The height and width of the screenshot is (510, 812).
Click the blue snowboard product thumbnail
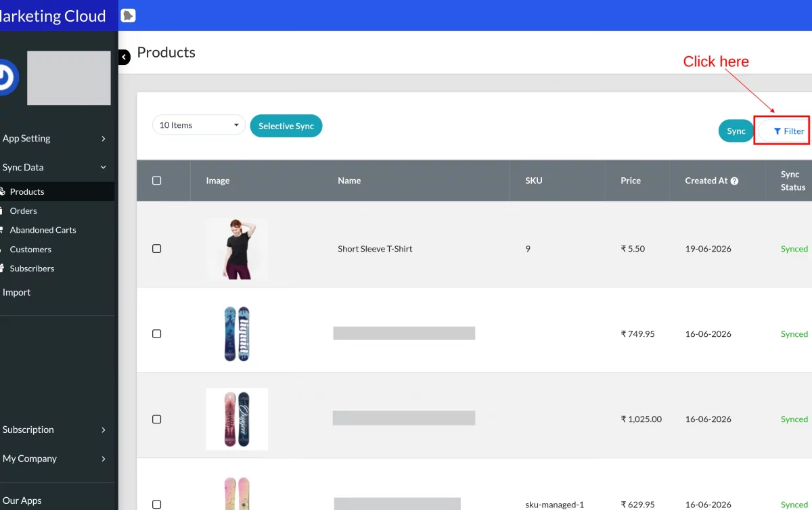237,334
